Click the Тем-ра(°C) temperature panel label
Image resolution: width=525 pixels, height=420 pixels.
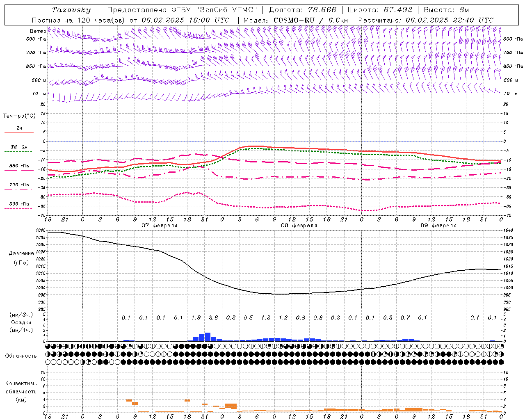19,116
